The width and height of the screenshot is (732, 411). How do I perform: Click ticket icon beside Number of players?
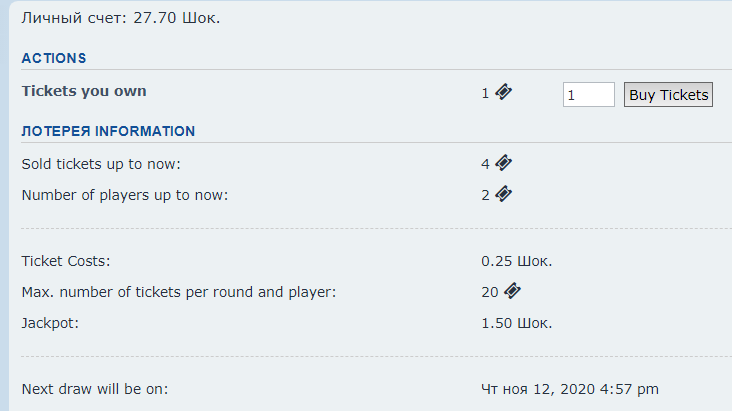coord(503,194)
